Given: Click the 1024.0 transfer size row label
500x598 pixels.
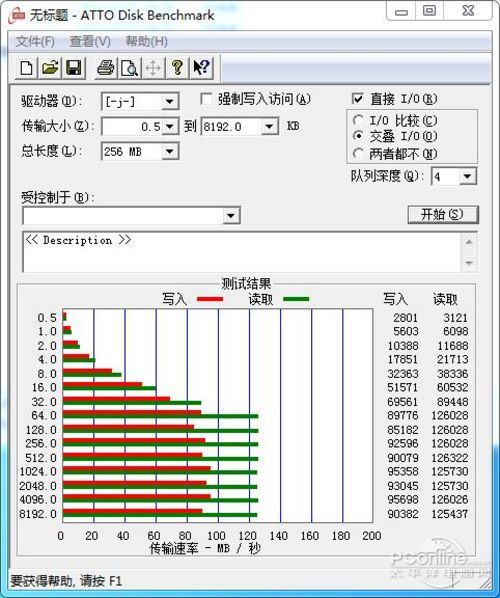Looking at the screenshot, I should (38, 471).
